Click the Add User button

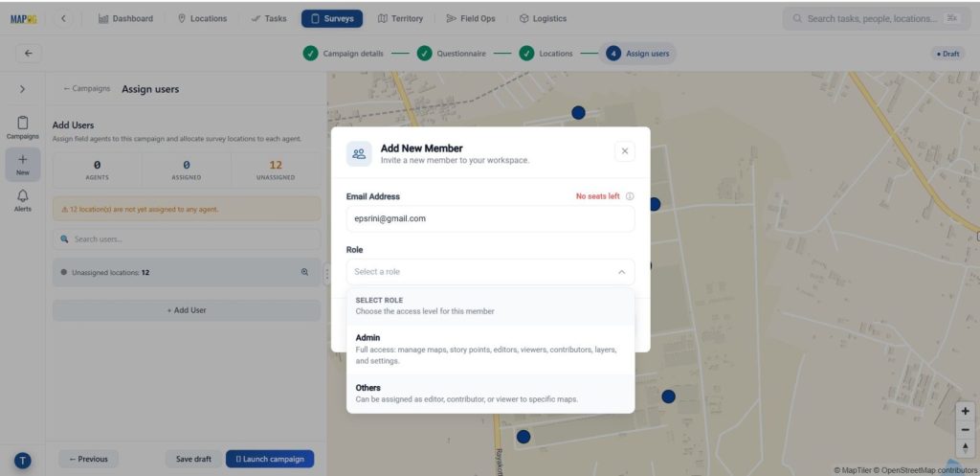coord(187,310)
